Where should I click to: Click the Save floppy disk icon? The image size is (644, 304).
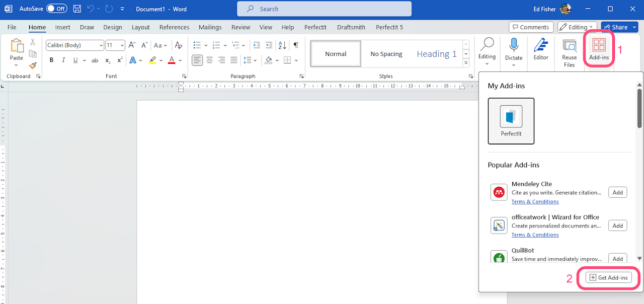coord(77,9)
